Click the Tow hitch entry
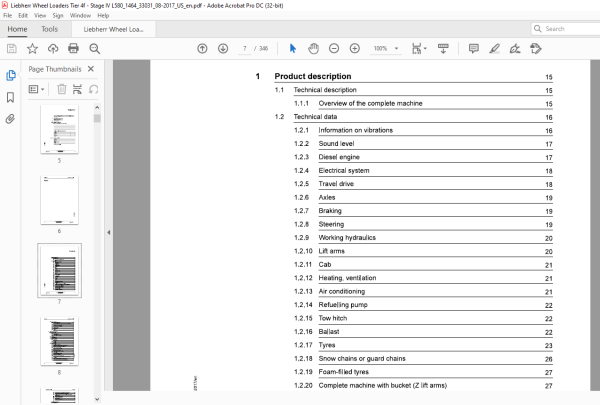600x405 pixels. point(333,318)
